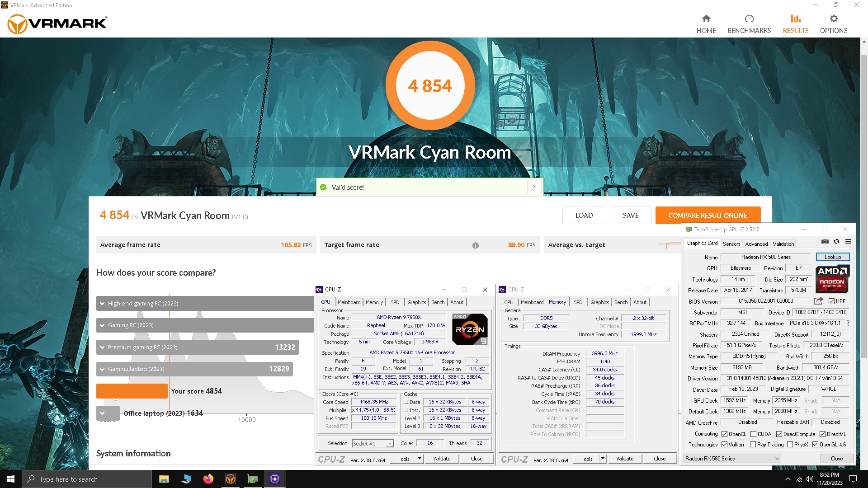Click the AMD Radeon logo in GPU-Z
This screenshot has width=868, height=488.
coord(832,279)
